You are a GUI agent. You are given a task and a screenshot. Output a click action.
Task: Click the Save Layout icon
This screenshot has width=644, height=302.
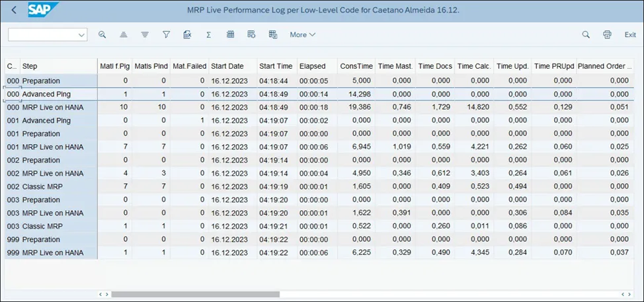[x=273, y=34]
